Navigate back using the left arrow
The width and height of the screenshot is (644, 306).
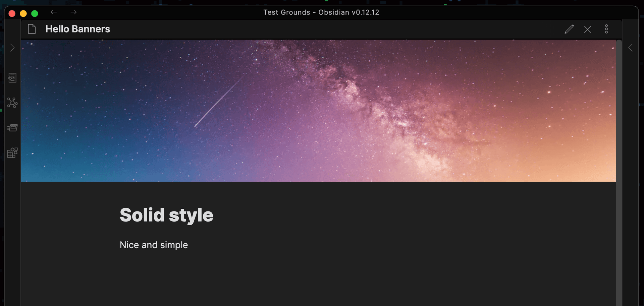(x=54, y=12)
